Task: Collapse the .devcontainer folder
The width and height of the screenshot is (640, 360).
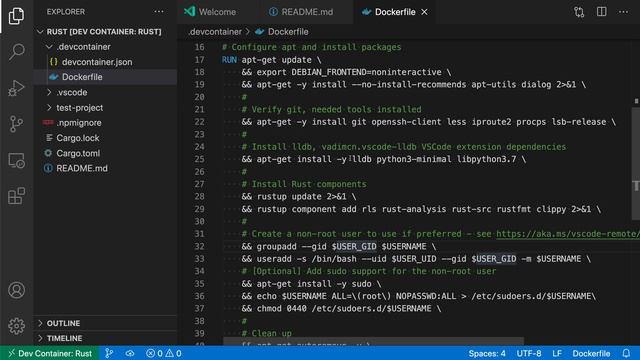Action: tap(83, 47)
